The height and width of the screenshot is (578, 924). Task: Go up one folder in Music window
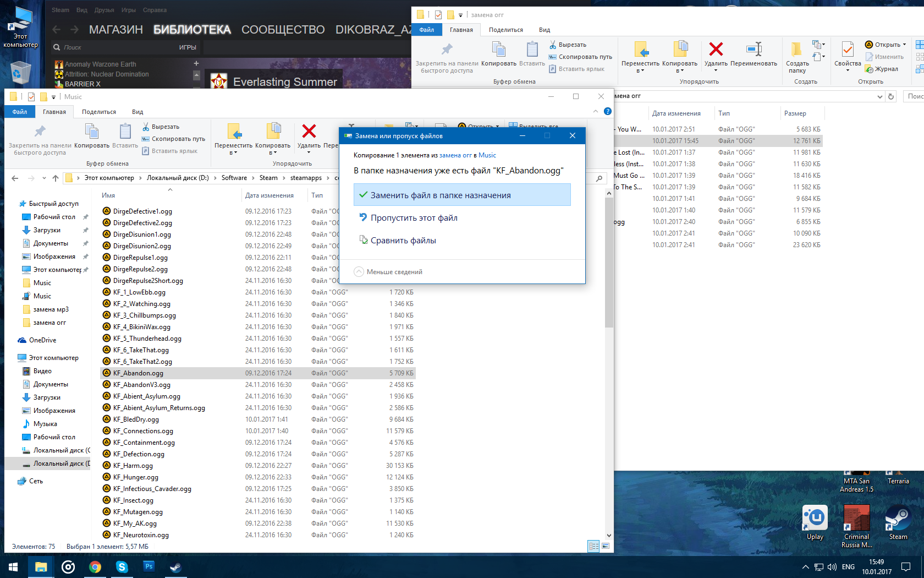pos(56,178)
